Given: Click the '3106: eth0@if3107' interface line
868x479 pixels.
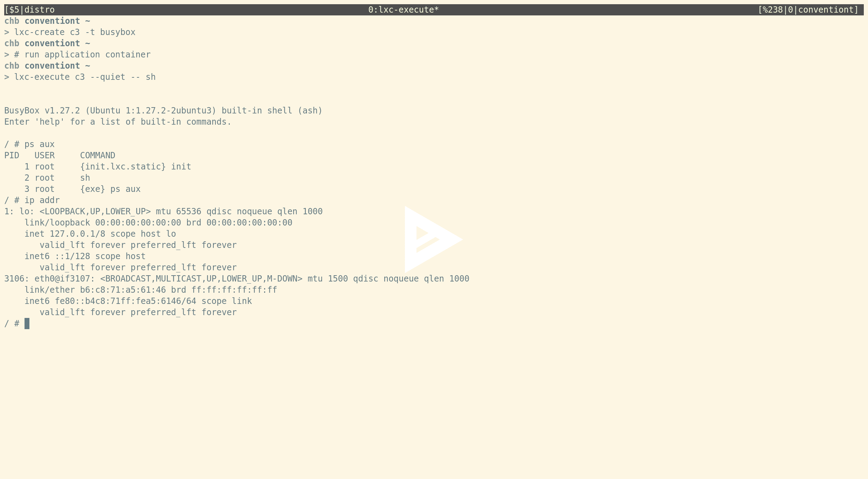Looking at the screenshot, I should (237, 279).
